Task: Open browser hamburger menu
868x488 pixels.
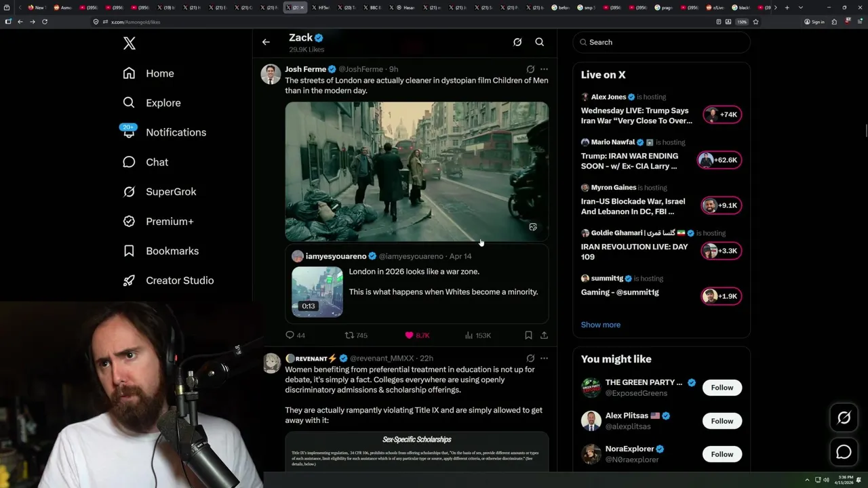Action: coord(859,22)
